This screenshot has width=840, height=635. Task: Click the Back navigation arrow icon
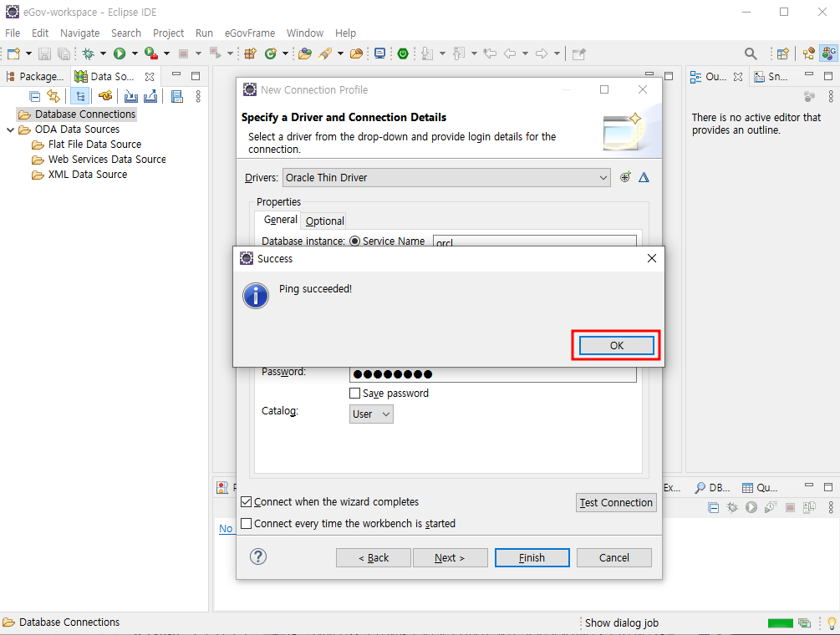pos(510,53)
